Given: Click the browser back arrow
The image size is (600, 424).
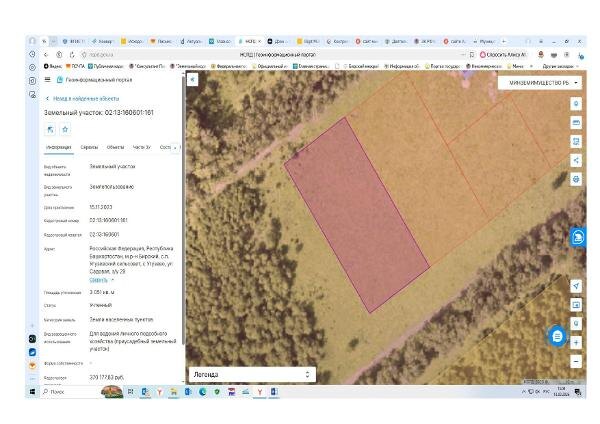Looking at the screenshot, I should [x=46, y=55].
